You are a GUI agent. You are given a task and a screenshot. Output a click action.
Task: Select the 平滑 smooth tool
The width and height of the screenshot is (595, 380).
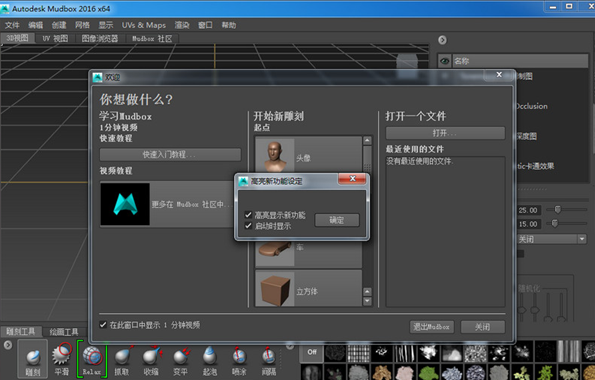click(x=62, y=358)
